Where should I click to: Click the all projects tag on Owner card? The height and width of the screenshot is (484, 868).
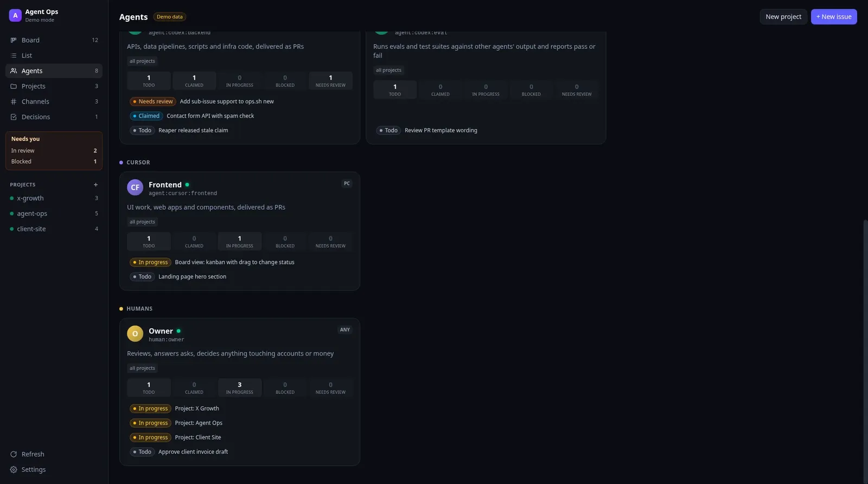tap(142, 368)
